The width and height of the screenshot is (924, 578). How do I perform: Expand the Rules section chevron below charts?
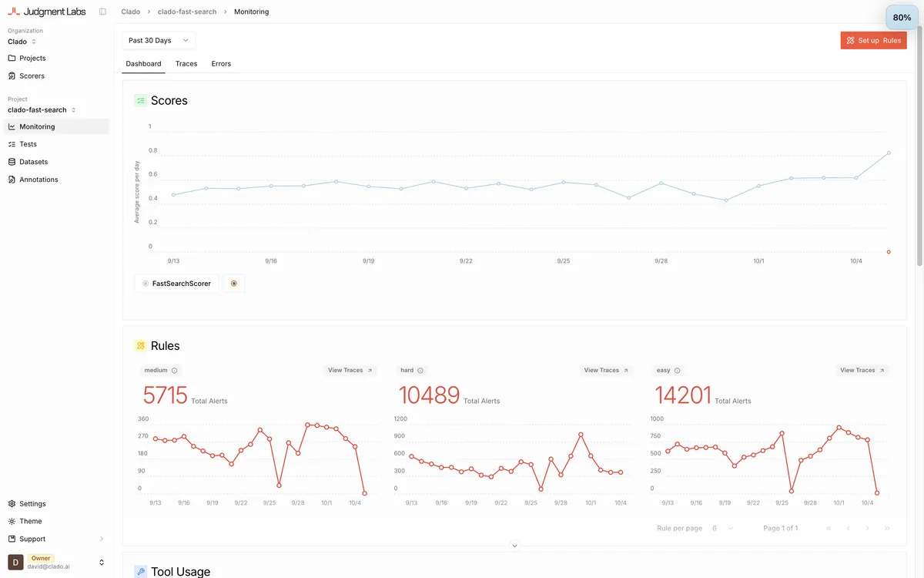pos(514,546)
